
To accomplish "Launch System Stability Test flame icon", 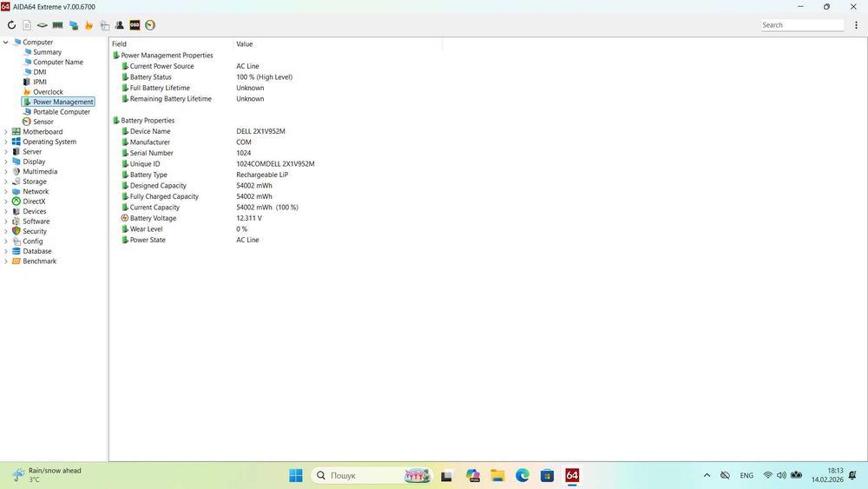I will (x=89, y=25).
